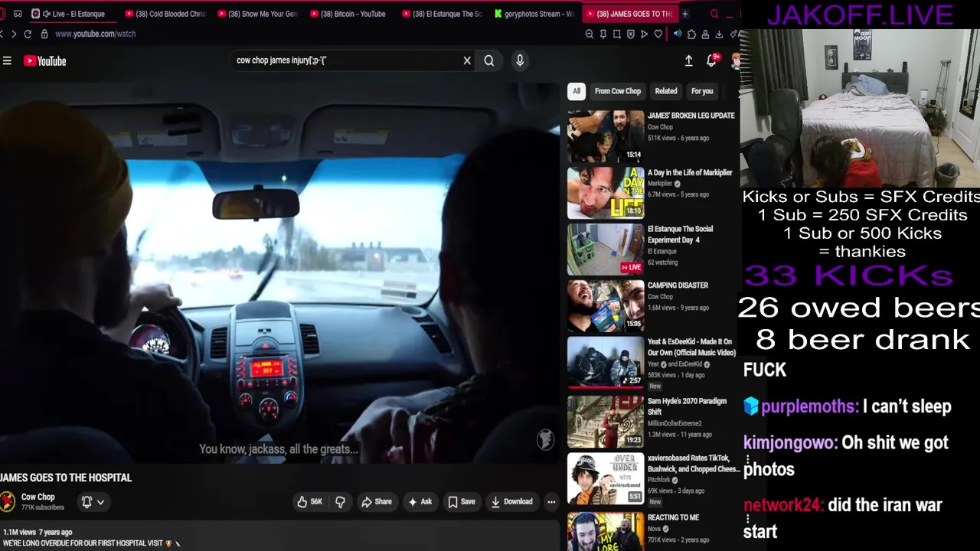Open the YouTube create upload icon

point(688,61)
